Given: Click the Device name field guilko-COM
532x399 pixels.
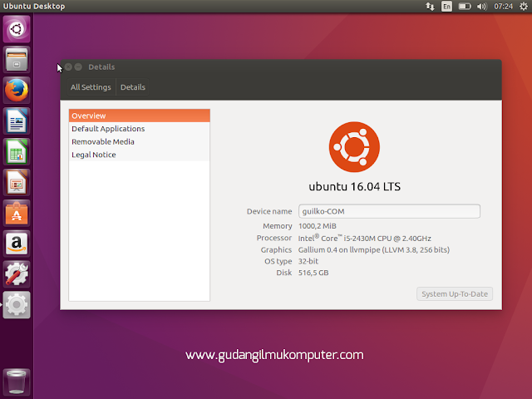Looking at the screenshot, I should (x=389, y=211).
